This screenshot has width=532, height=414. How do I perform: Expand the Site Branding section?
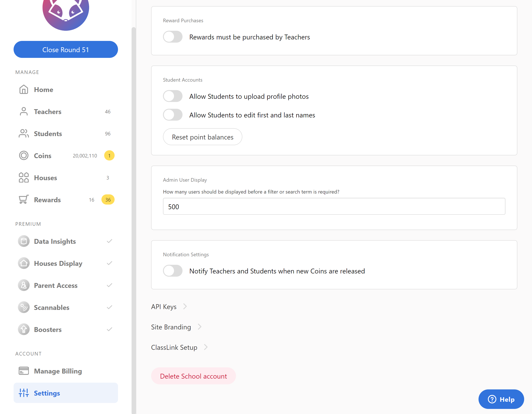(x=171, y=327)
